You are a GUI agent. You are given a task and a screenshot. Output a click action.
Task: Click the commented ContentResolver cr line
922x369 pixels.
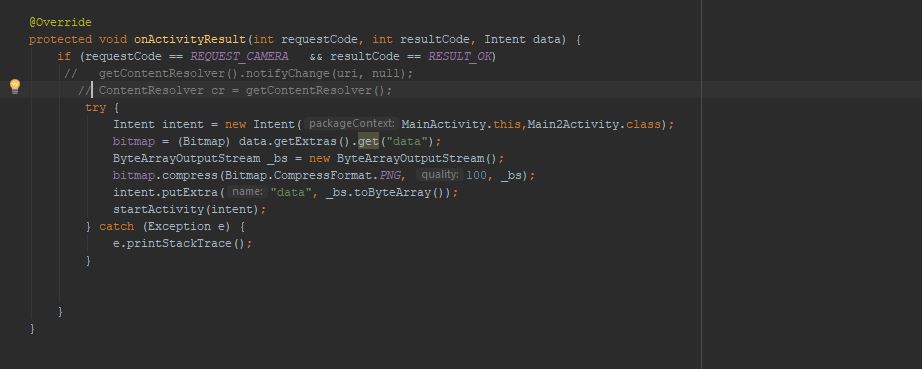pos(235,90)
